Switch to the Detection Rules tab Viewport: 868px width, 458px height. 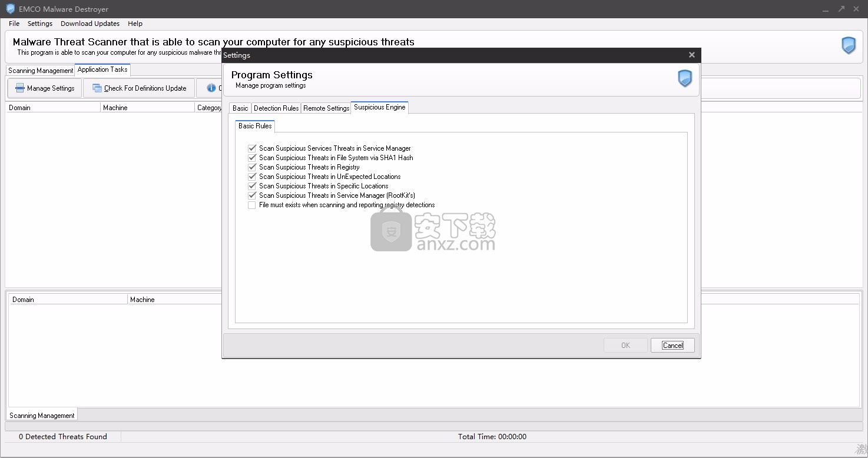point(276,108)
